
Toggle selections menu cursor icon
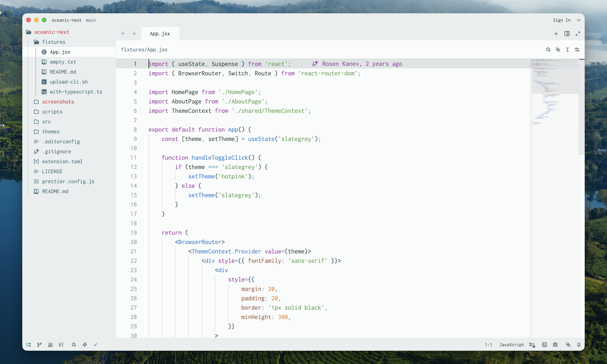[x=568, y=50]
